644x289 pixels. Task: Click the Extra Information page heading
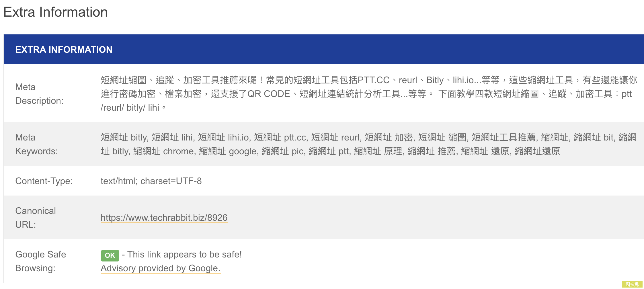(56, 12)
